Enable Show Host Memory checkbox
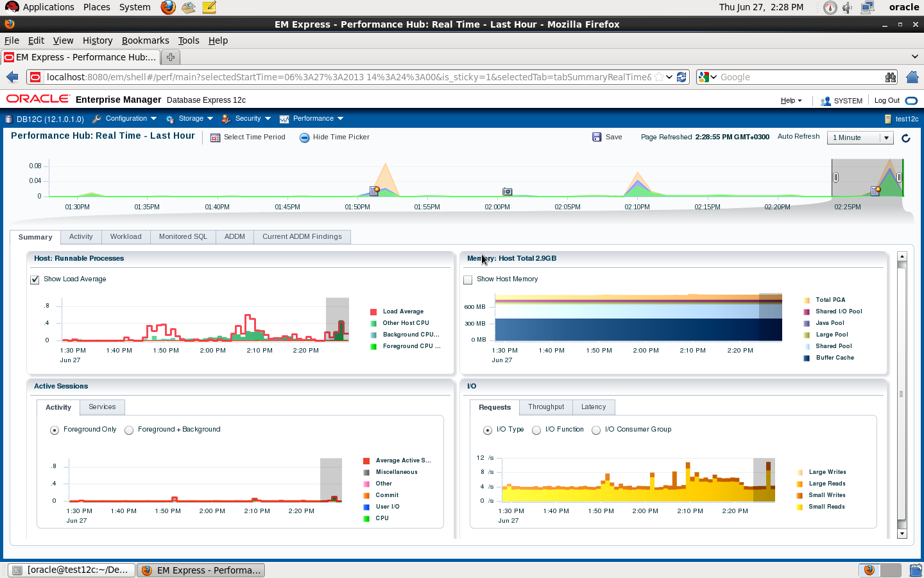Viewport: 924px width, 578px height. (x=468, y=279)
